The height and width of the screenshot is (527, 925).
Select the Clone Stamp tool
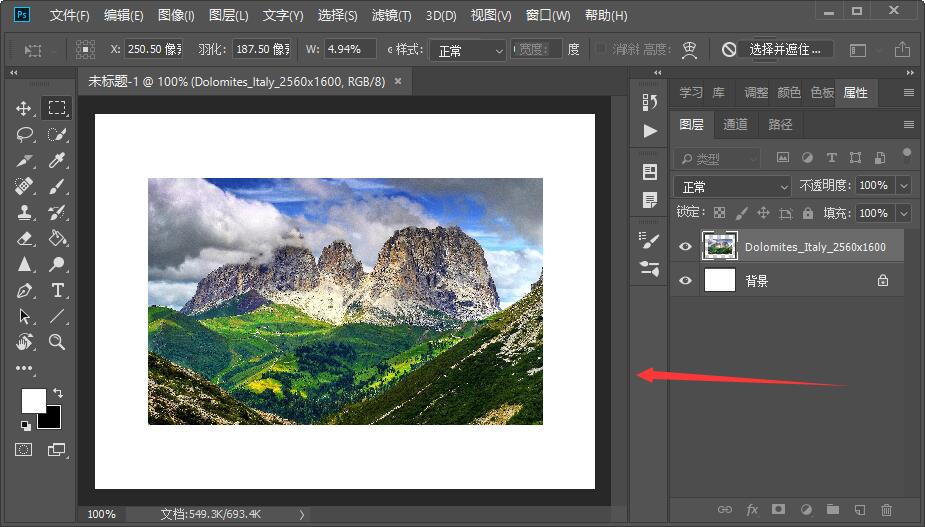coord(24,212)
